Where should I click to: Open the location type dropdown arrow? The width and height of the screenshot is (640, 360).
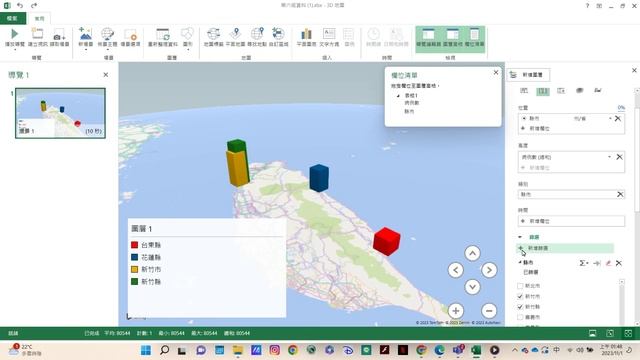tap(610, 118)
